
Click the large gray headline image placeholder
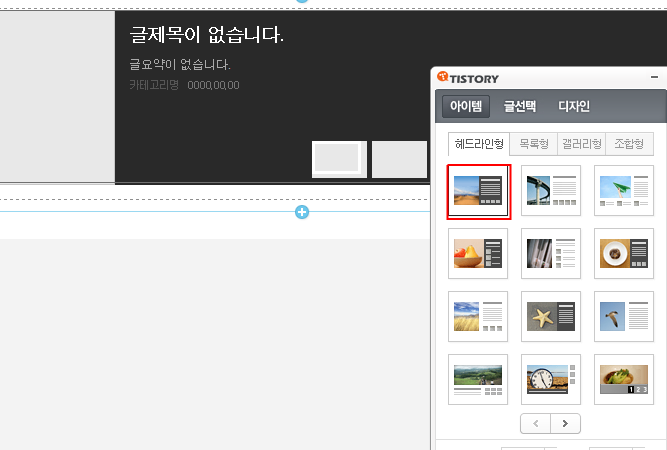(x=57, y=97)
